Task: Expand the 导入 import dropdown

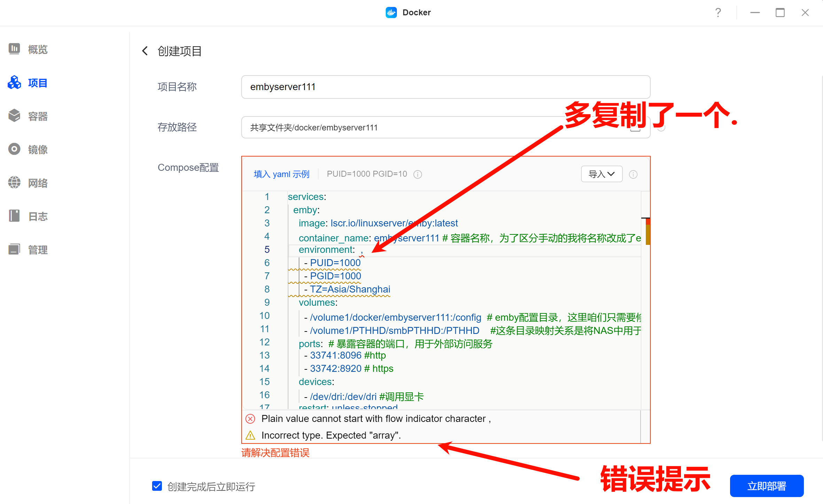Action: click(602, 174)
